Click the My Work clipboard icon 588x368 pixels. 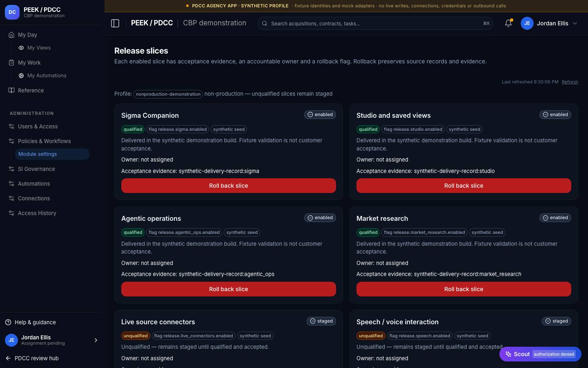[x=11, y=63]
